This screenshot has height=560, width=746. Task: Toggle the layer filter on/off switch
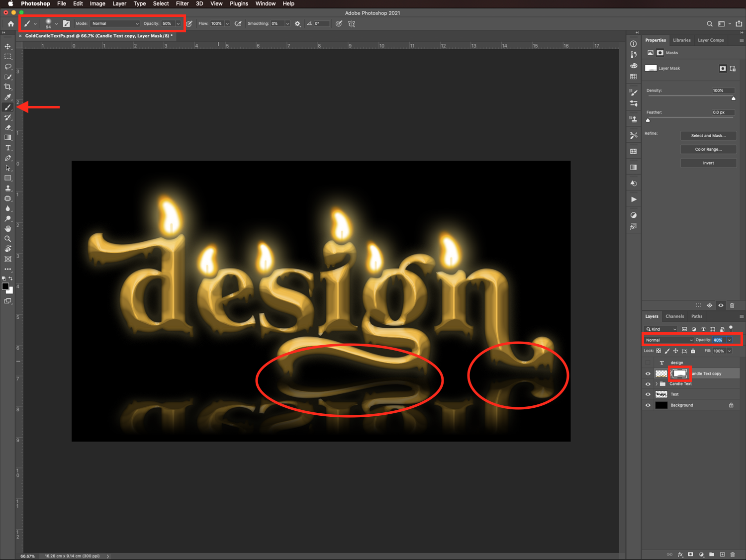click(731, 328)
